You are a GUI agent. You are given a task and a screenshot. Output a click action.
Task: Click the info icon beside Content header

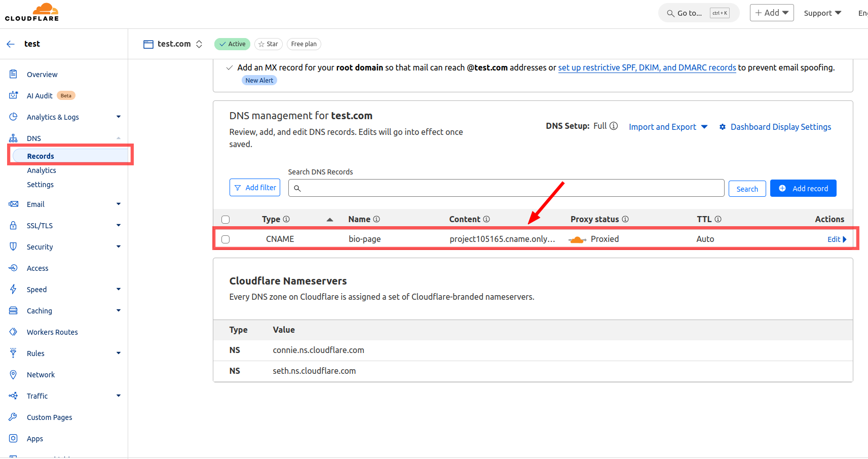tap(486, 219)
